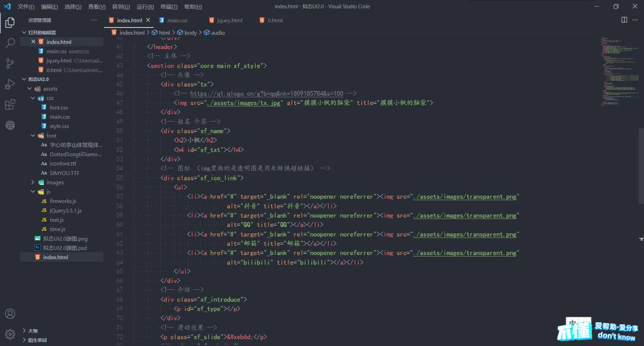The height and width of the screenshot is (346, 644).
Task: Open the Accounts icon in activity bar
Action: click(10, 314)
